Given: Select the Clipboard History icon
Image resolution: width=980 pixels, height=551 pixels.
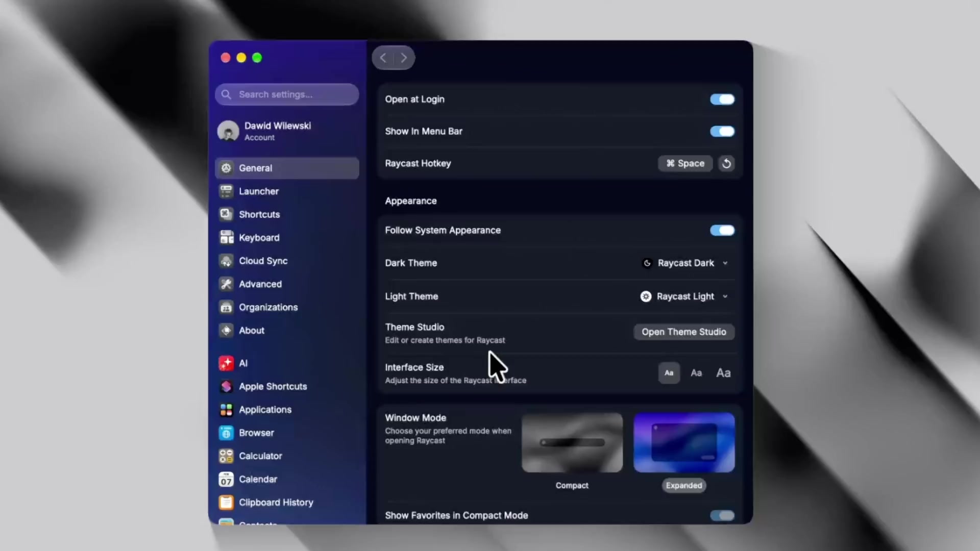Looking at the screenshot, I should pyautogui.click(x=226, y=503).
